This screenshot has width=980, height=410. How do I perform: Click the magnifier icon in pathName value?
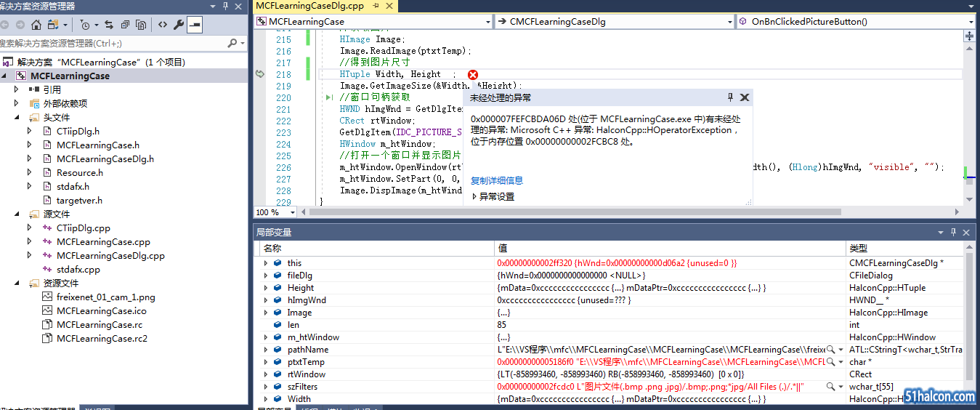click(830, 350)
